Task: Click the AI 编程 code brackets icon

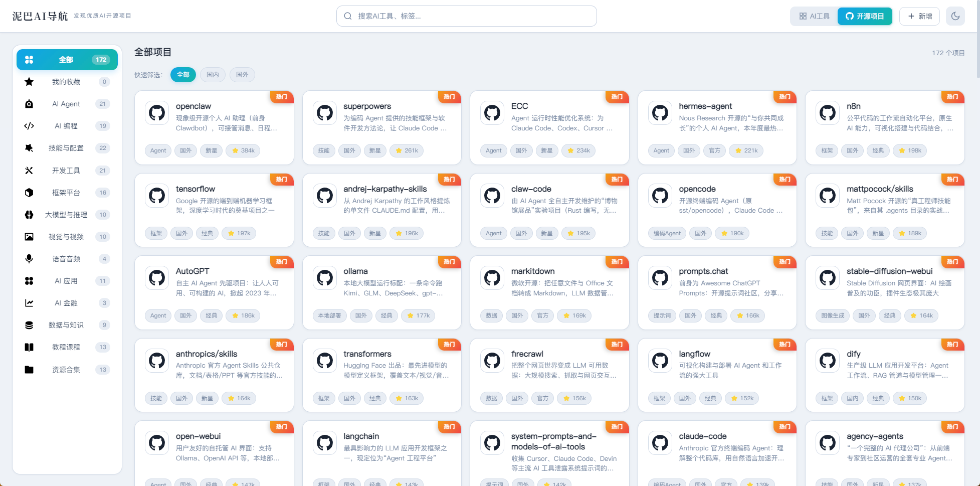Action: 29,126
